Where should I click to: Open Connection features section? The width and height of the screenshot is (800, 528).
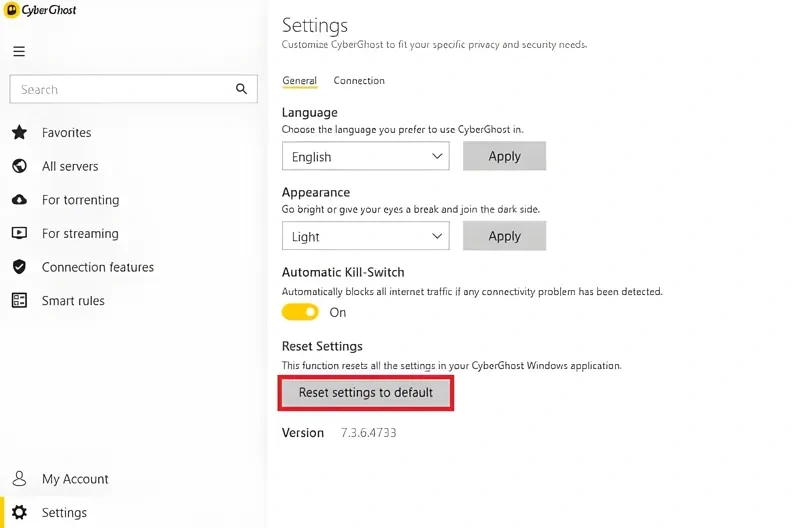(x=97, y=267)
